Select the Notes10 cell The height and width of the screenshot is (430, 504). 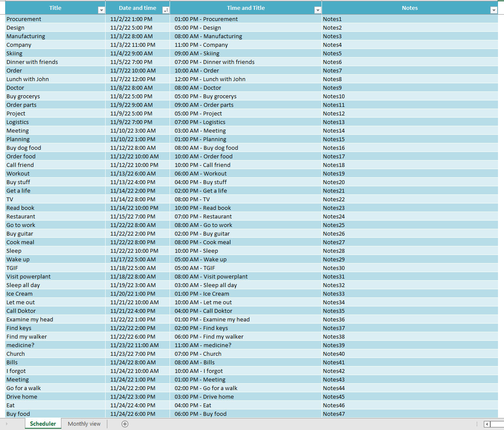click(410, 97)
